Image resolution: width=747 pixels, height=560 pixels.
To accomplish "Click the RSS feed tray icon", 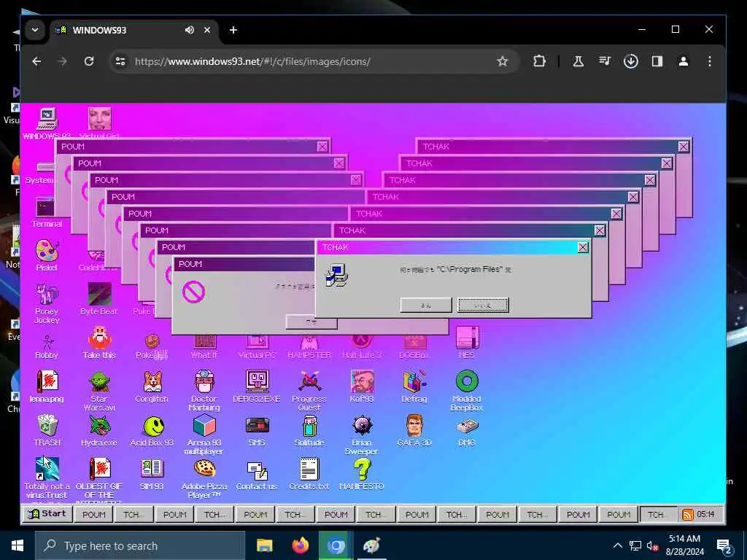I will tap(687, 515).
